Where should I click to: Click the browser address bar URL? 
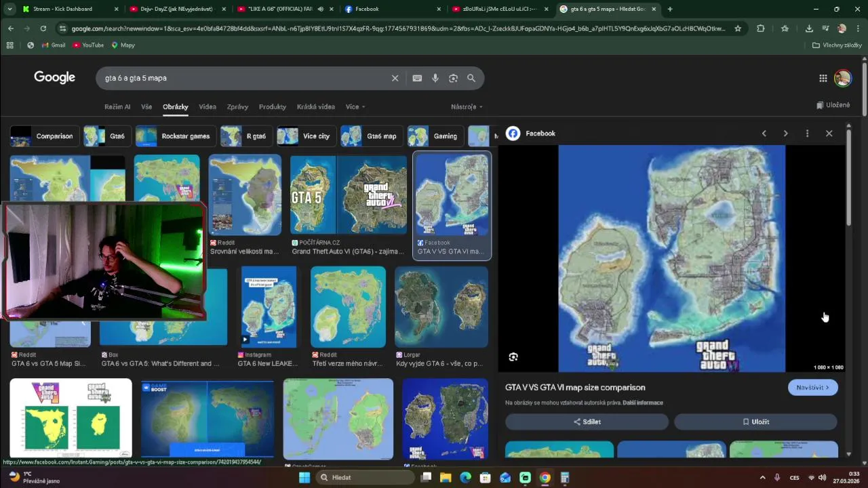coord(398,28)
